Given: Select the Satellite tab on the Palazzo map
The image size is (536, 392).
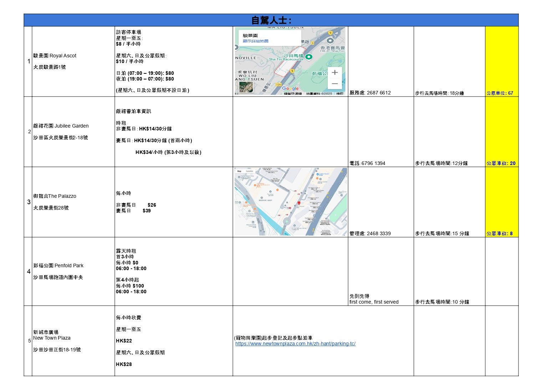Looking at the screenshot, I should tap(250, 171).
